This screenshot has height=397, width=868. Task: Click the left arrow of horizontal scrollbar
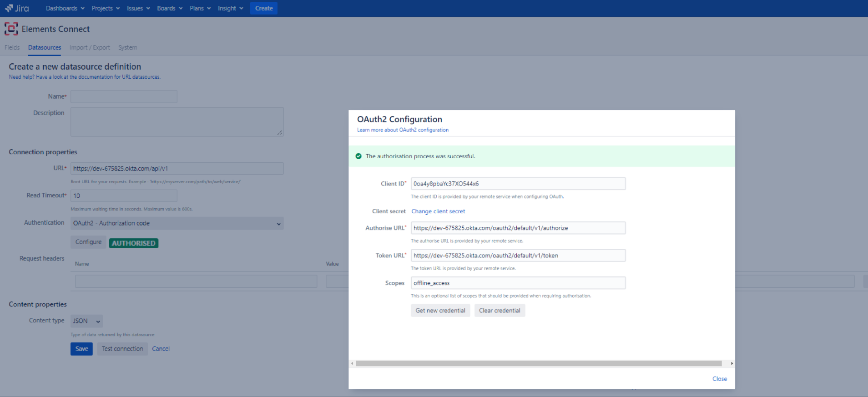coord(352,363)
